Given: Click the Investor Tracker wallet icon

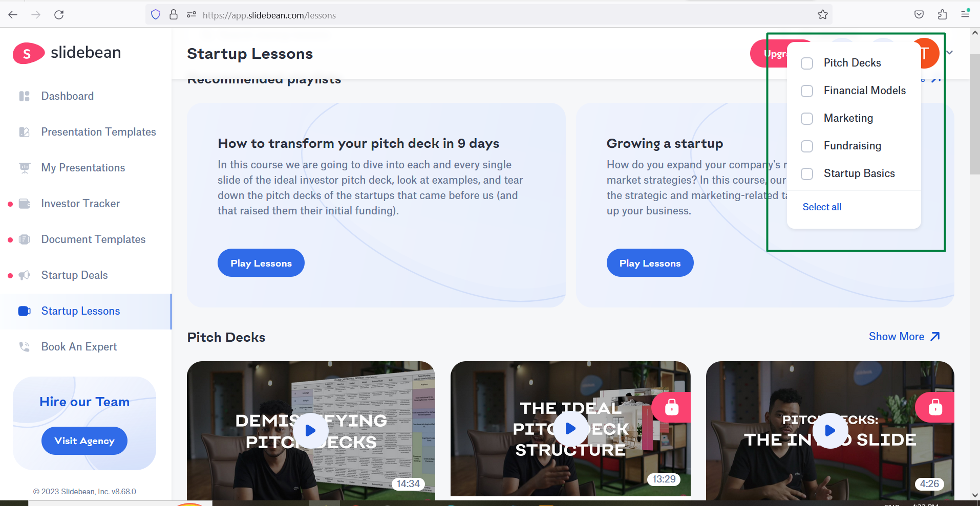Looking at the screenshot, I should (x=24, y=204).
